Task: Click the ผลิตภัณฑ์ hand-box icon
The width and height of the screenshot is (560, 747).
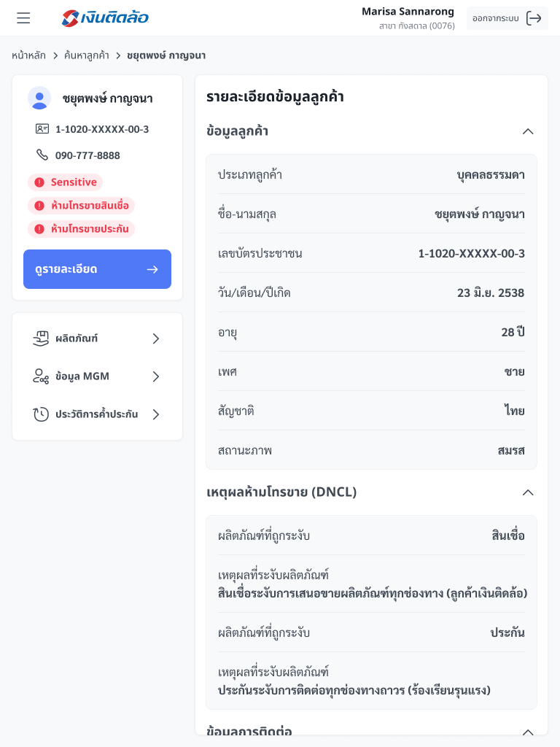Action: point(41,338)
